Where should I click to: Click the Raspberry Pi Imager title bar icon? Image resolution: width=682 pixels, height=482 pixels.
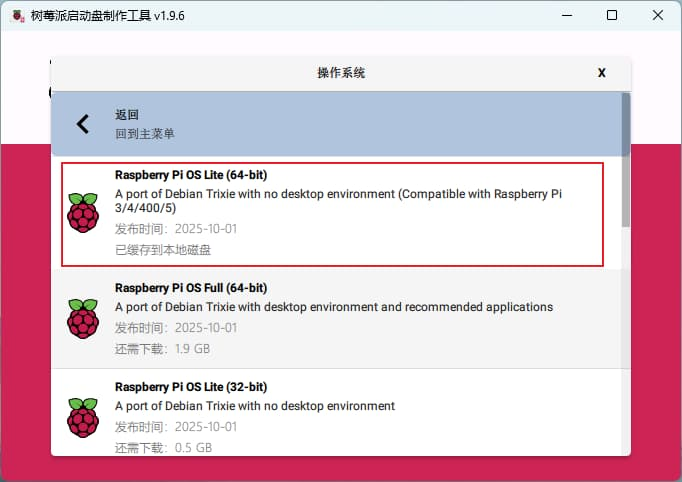point(14,15)
